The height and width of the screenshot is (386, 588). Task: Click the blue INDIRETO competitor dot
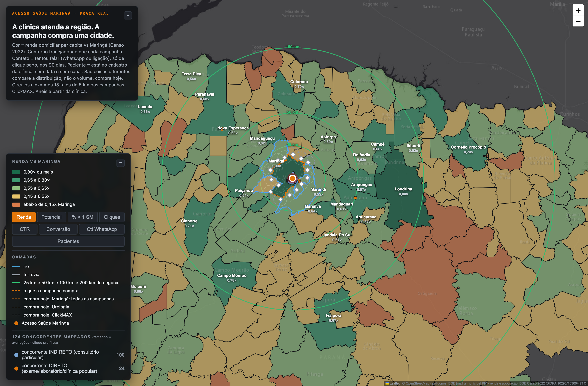coord(16,355)
